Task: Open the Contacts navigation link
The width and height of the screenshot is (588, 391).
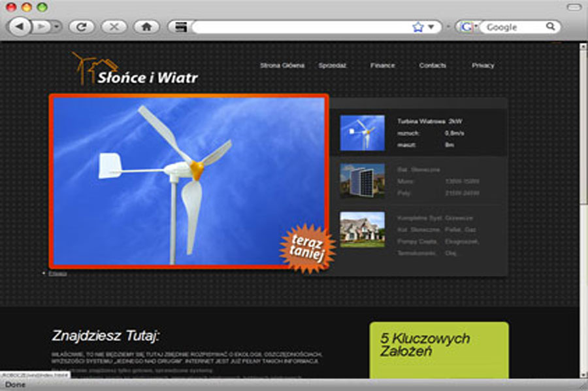Action: (433, 65)
